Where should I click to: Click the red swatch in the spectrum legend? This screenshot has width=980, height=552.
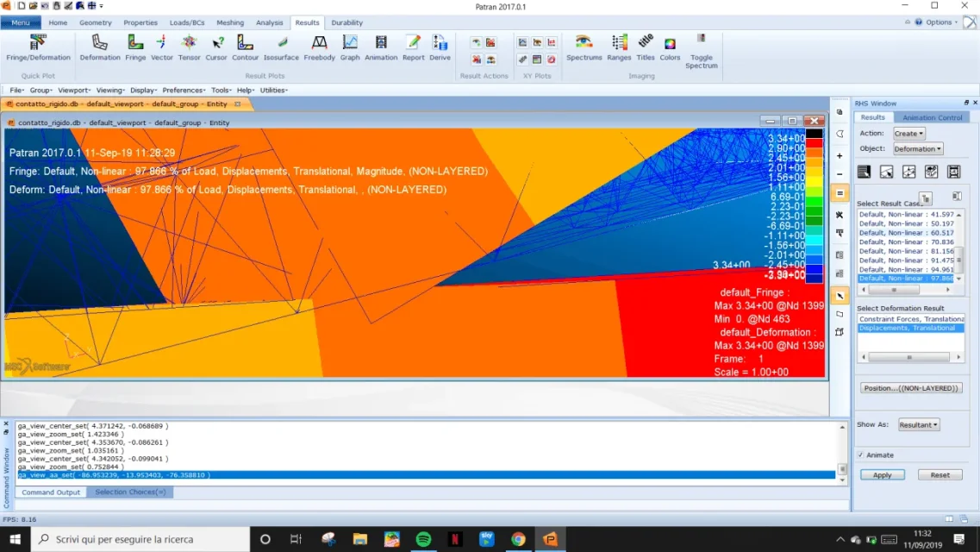pyautogui.click(x=814, y=143)
